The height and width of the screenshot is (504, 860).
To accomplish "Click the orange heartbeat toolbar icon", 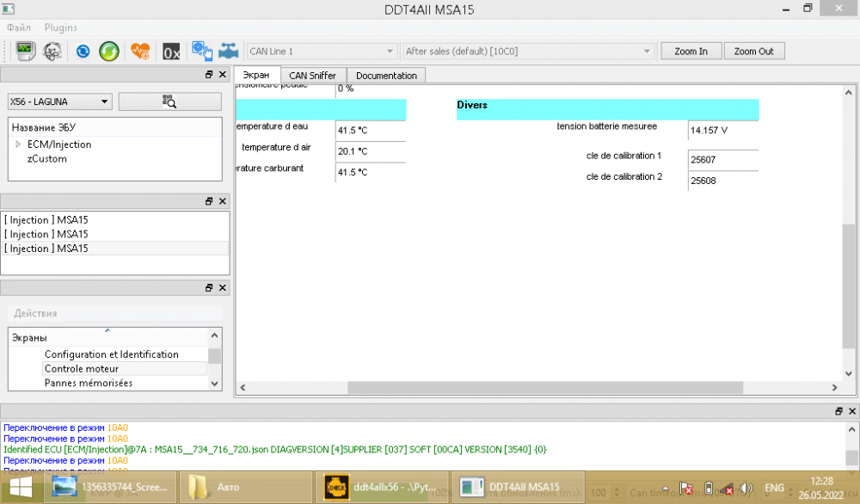I will tap(140, 51).
